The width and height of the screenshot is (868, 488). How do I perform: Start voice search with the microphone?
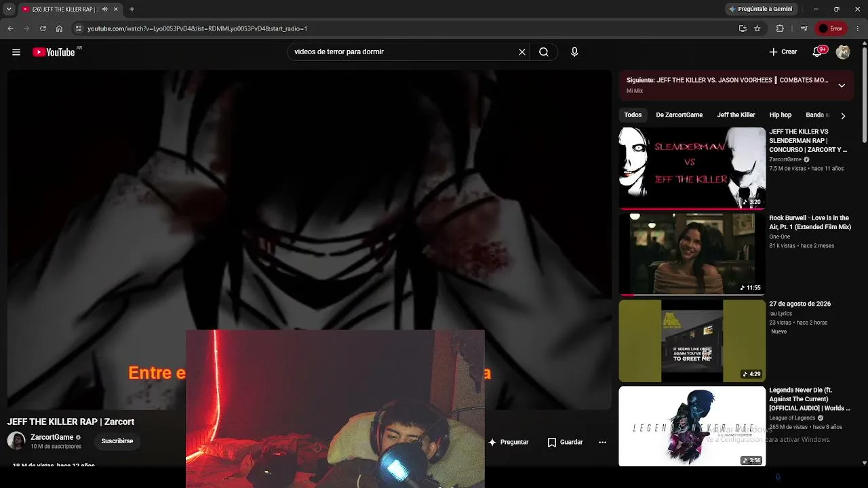[x=574, y=52]
